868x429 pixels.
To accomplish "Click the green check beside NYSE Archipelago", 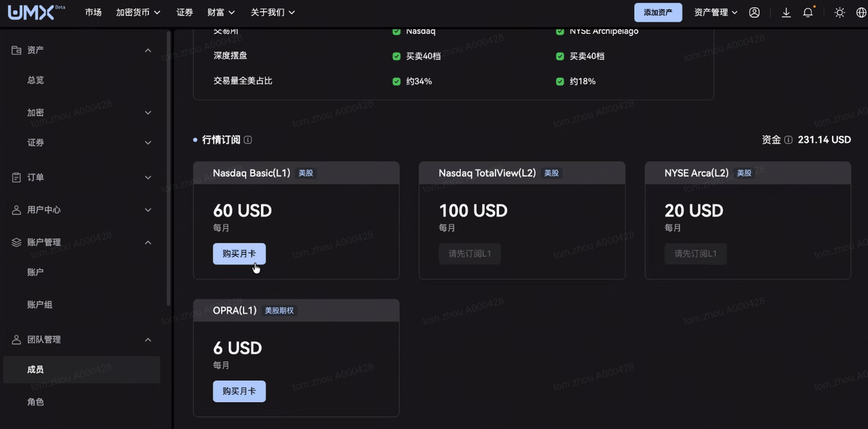I will pyautogui.click(x=560, y=31).
